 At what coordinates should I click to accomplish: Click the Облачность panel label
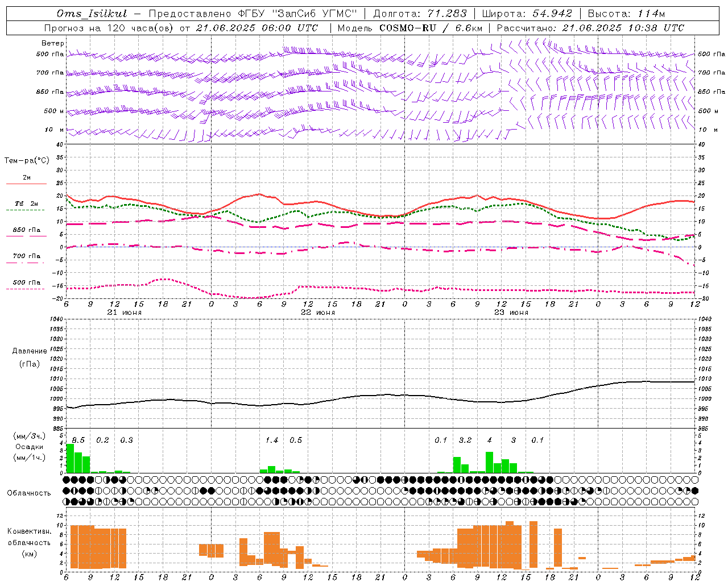click(29, 493)
